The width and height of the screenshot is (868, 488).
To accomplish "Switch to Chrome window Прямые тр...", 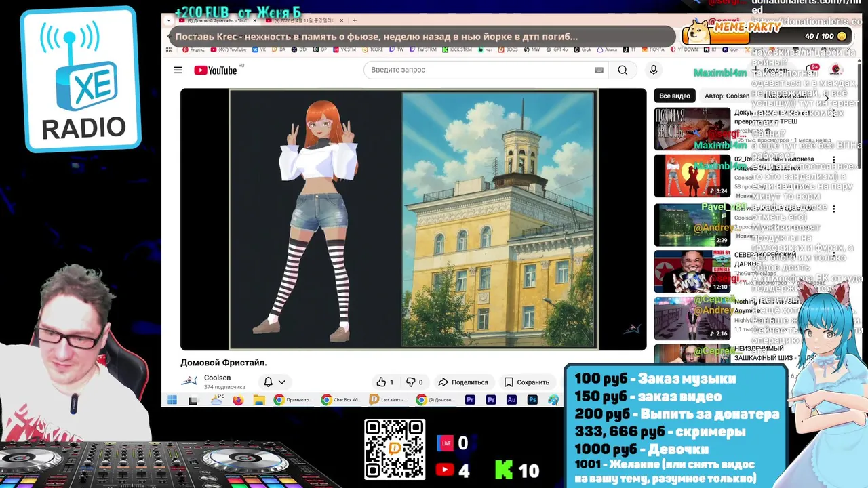I will click(x=293, y=401).
